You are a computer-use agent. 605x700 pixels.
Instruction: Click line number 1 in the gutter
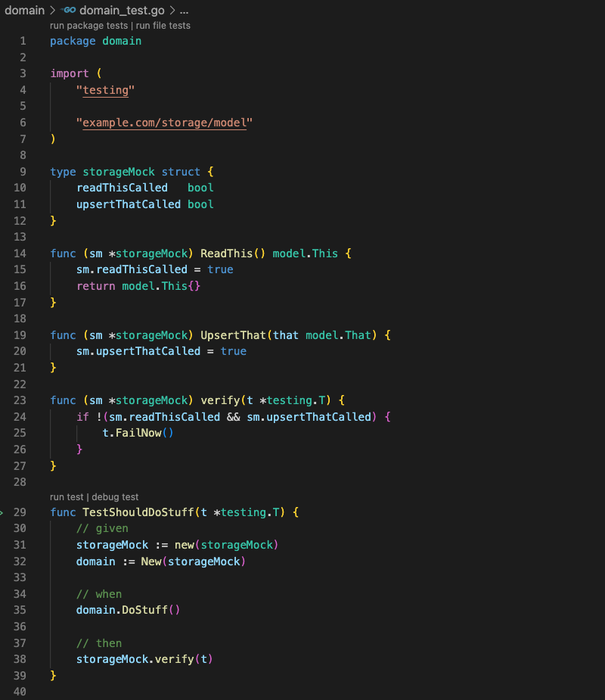coord(23,41)
